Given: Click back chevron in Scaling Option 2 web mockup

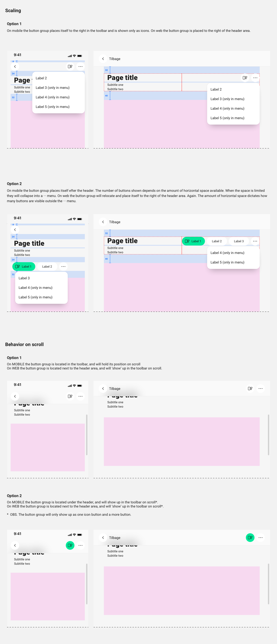Looking at the screenshot, I should tap(103, 222).
